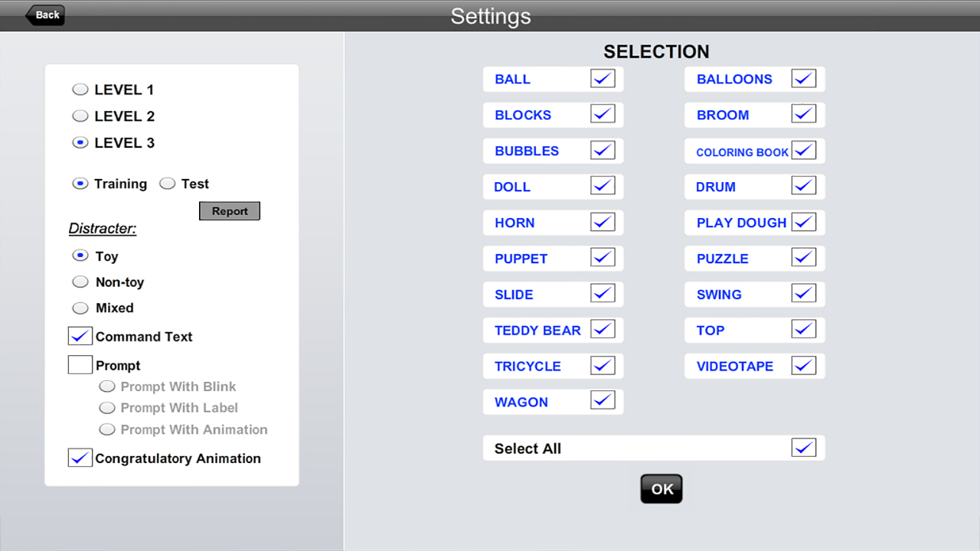The image size is (980, 551).
Task: Enable the Prompt checkbox
Action: 80,365
